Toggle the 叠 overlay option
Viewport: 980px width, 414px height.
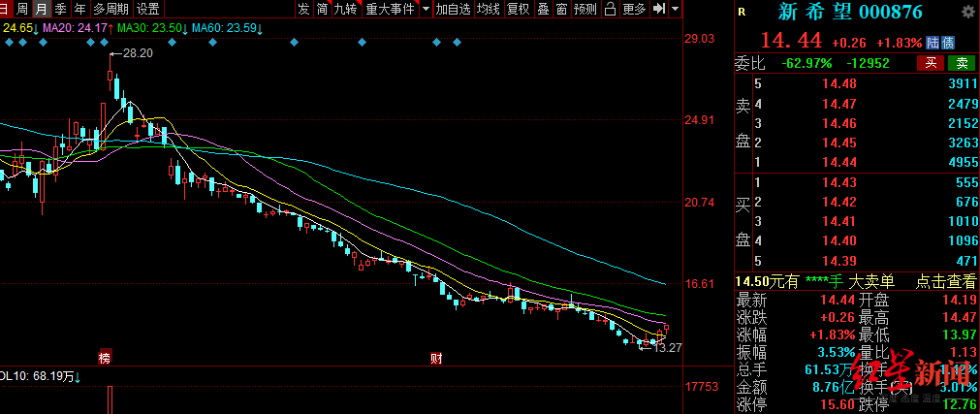(x=542, y=9)
